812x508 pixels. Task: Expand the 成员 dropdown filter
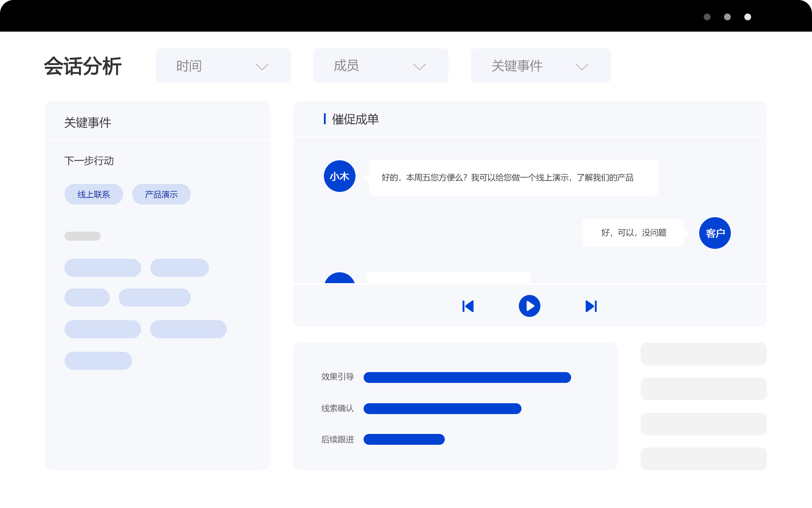point(380,66)
